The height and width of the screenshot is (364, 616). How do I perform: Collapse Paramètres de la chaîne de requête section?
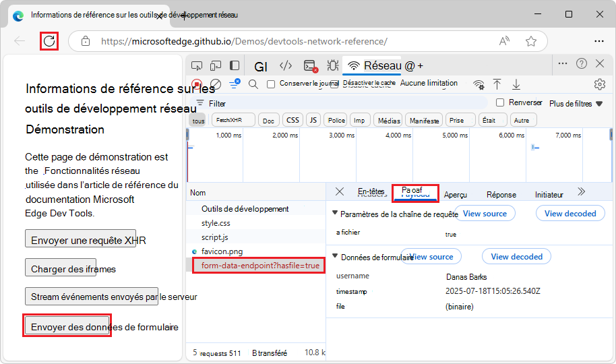(x=335, y=213)
